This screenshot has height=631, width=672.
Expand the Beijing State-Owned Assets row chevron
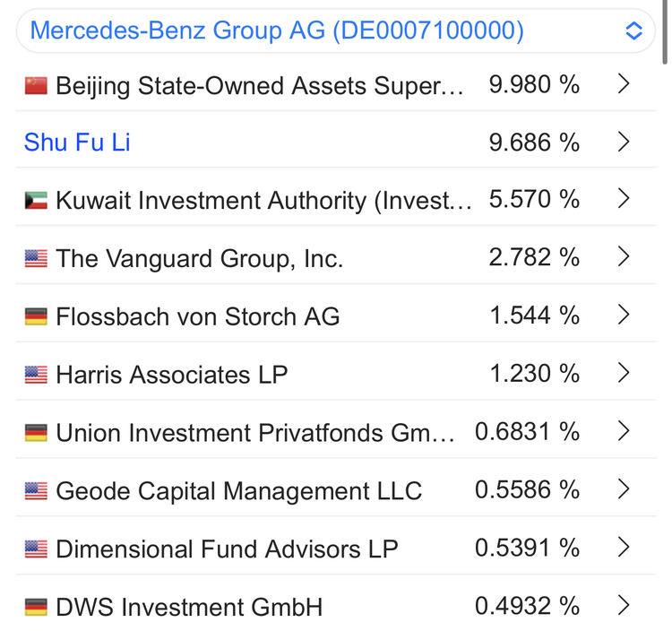[x=625, y=84]
